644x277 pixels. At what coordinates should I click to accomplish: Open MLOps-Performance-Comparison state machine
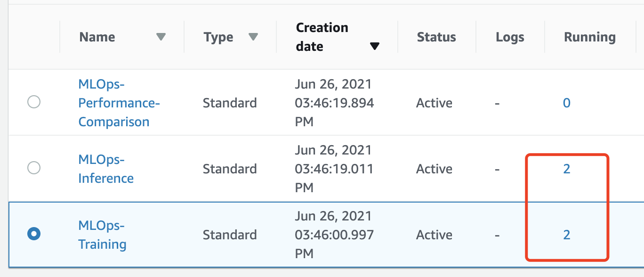tap(119, 103)
